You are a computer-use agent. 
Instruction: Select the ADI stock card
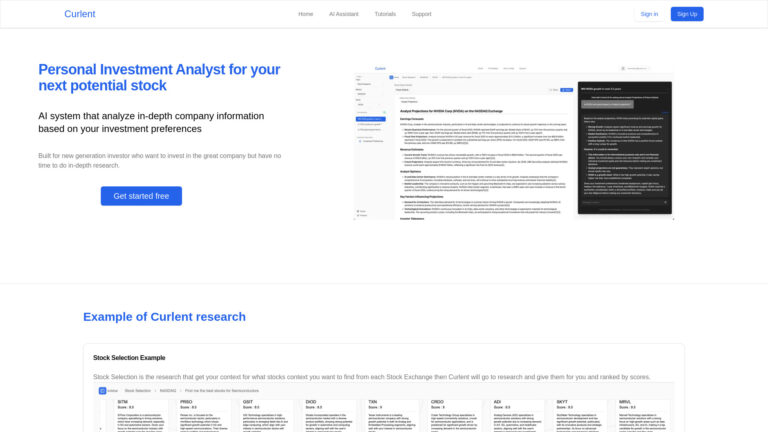[517, 415]
